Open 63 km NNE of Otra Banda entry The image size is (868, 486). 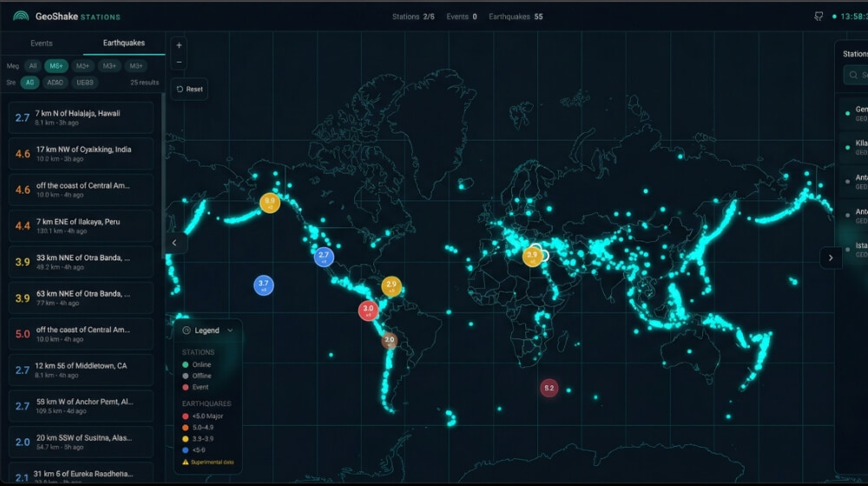[81, 298]
